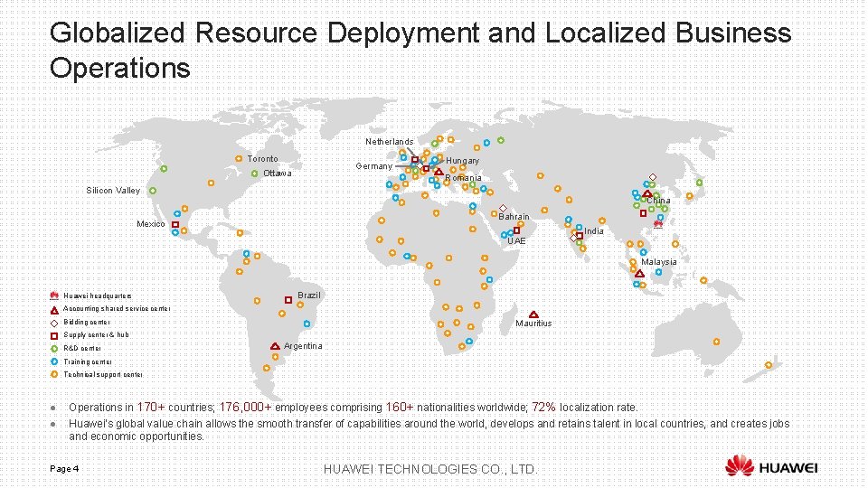
Task: Click the orange marker beside Toronto
Action: pos(239,159)
